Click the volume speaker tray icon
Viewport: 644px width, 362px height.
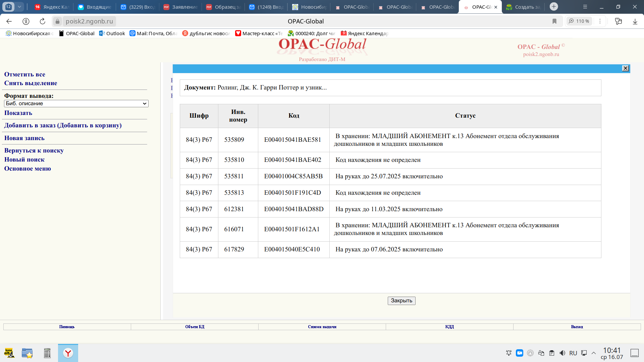coord(562,353)
